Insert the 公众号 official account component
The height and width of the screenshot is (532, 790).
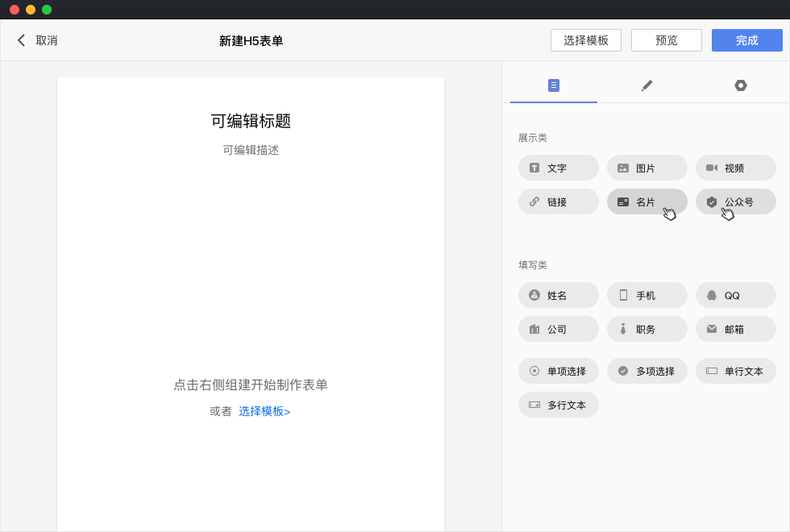(x=735, y=202)
